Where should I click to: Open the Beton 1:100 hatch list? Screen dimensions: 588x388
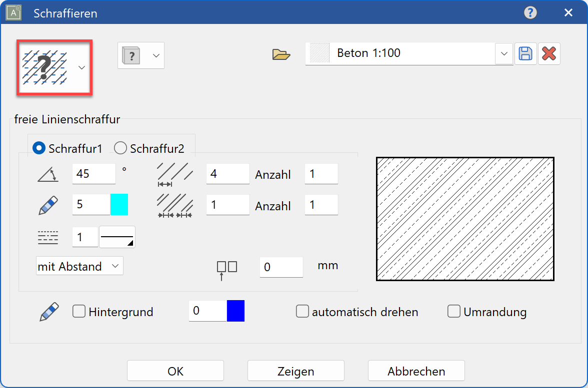coord(503,54)
